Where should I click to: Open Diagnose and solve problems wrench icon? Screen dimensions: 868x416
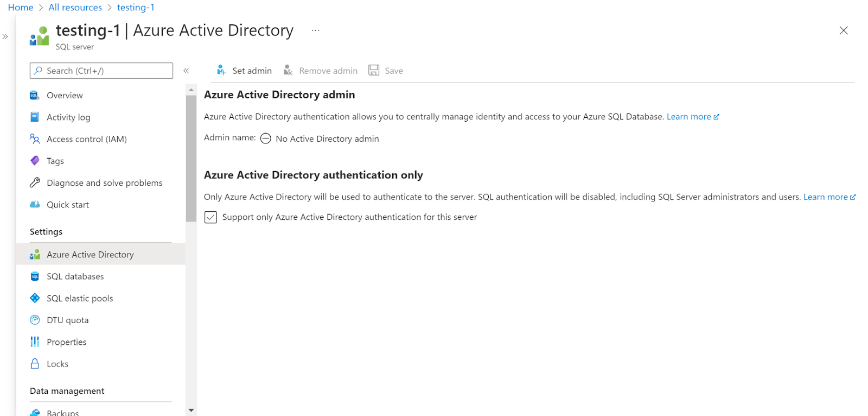[x=35, y=183]
